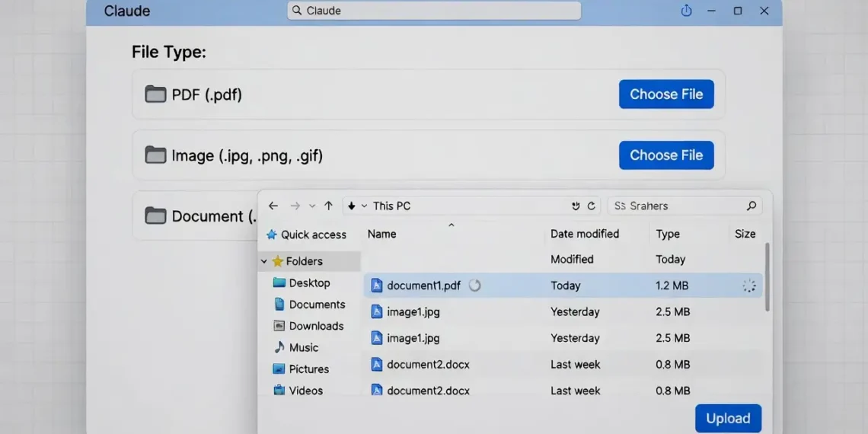
Task: Click the sort chevron above the Name column
Action: [452, 225]
